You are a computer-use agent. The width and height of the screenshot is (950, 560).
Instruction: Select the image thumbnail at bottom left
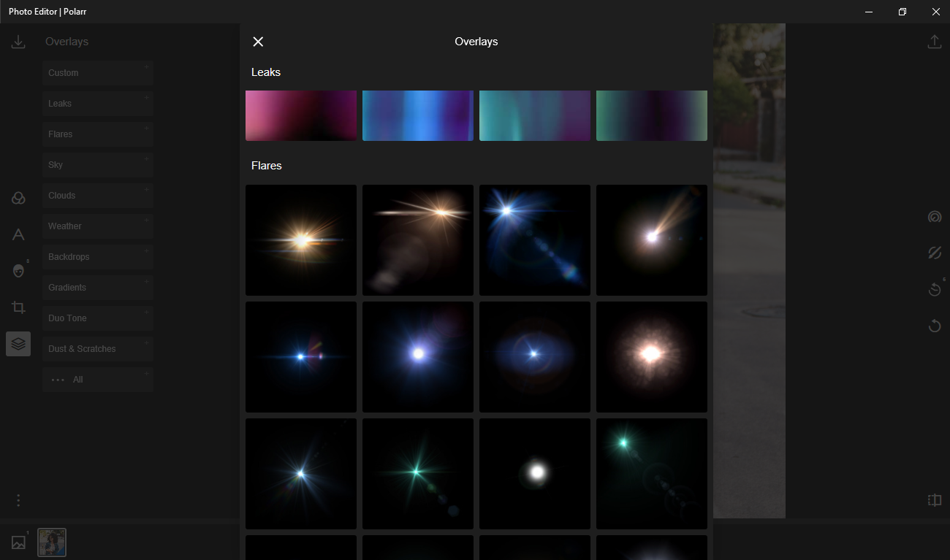click(x=51, y=542)
